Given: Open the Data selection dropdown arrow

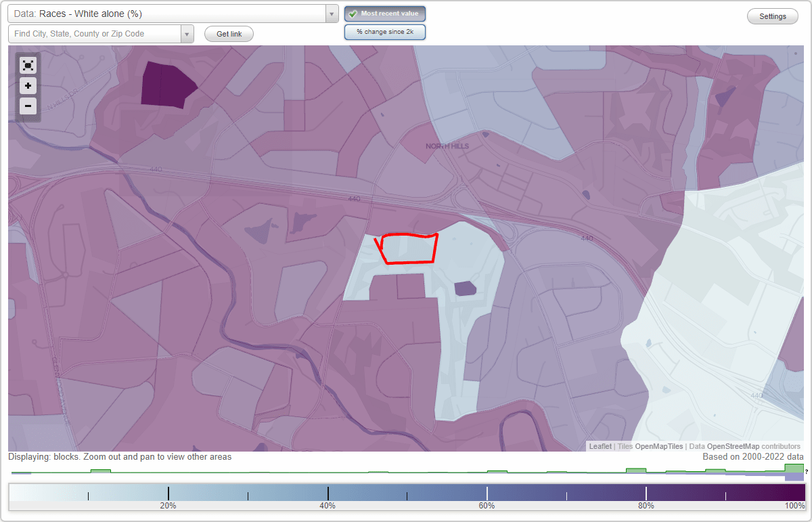Looking at the screenshot, I should 332,14.
